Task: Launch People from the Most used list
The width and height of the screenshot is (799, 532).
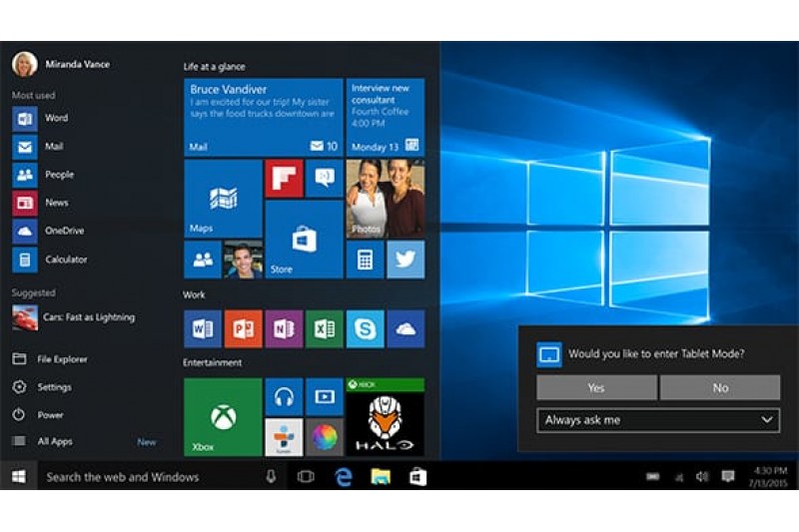Action: (43, 175)
